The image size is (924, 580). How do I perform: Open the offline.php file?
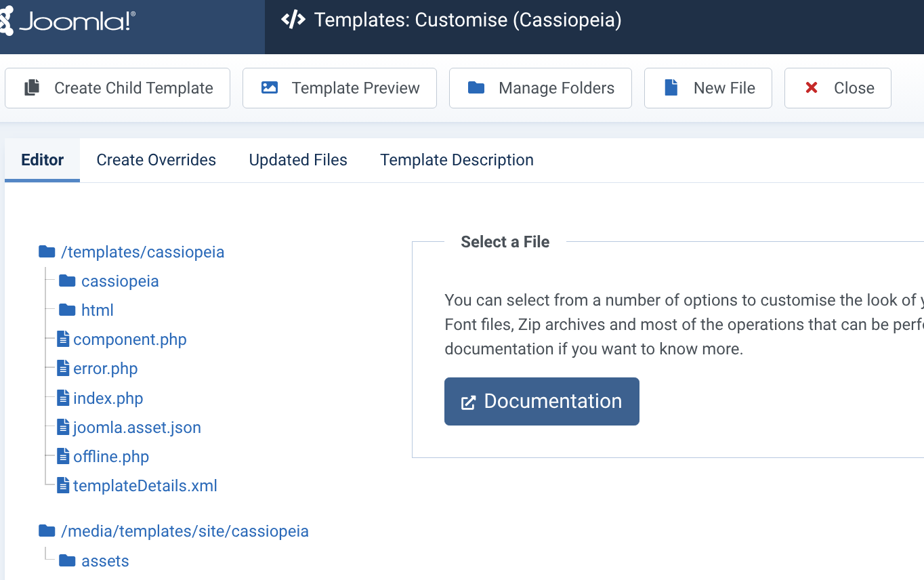click(x=110, y=457)
